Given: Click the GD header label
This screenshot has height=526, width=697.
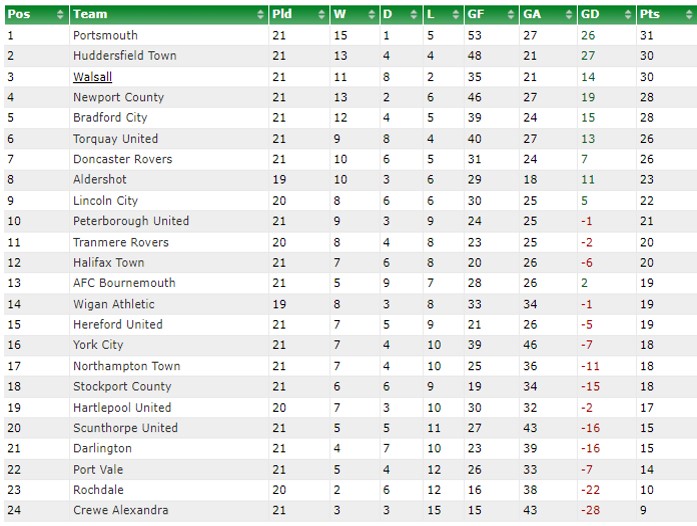Looking at the screenshot, I should click(590, 14).
